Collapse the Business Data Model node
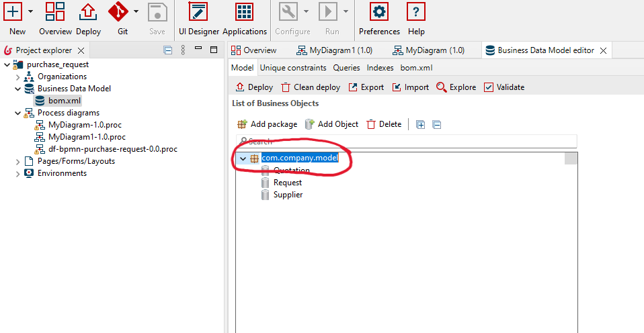The width and height of the screenshot is (644, 333). pyautogui.click(x=17, y=89)
